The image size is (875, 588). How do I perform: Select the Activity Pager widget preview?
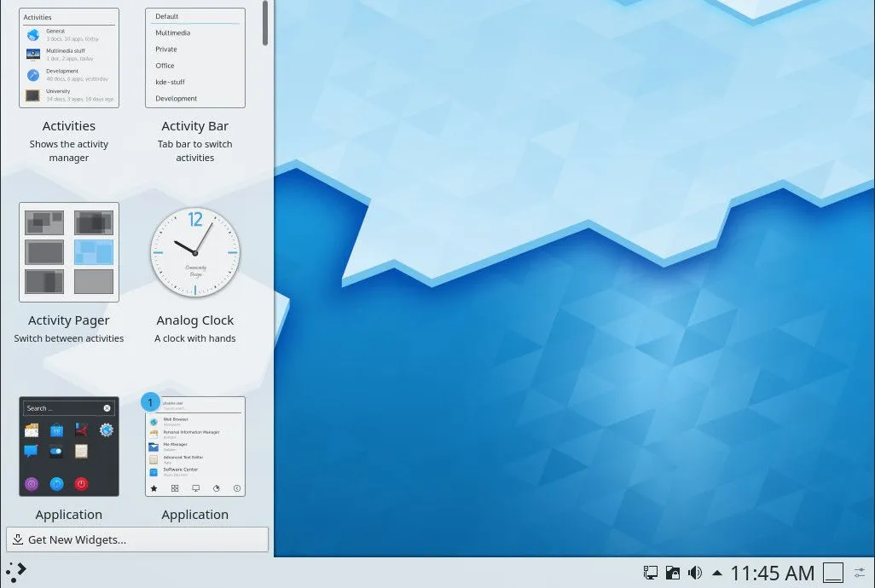[68, 252]
